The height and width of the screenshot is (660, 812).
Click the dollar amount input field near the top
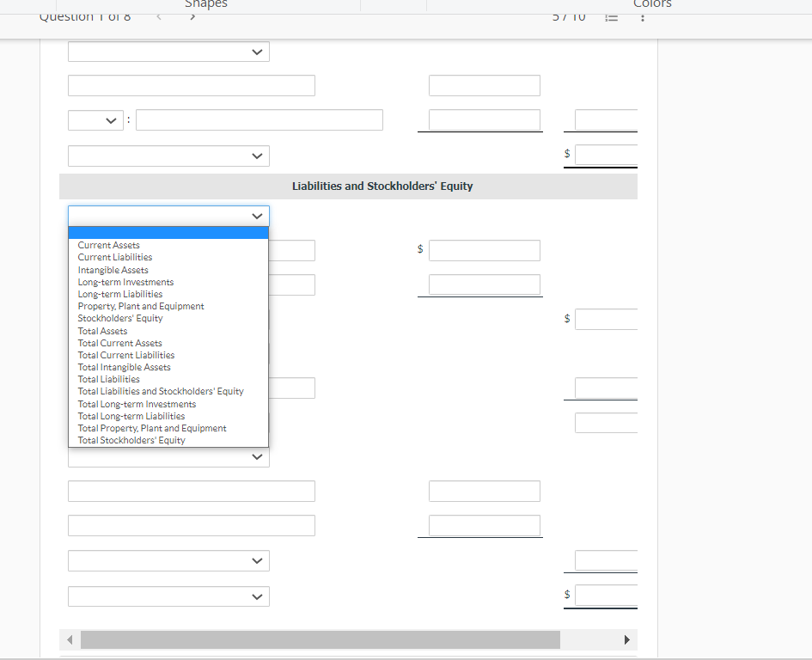click(x=606, y=154)
